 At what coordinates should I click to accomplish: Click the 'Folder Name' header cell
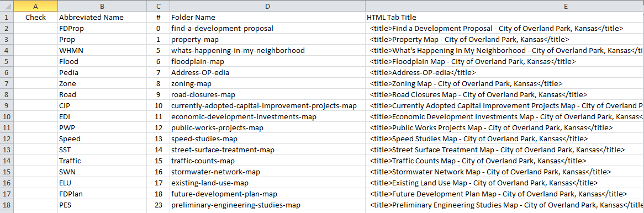tap(267, 18)
